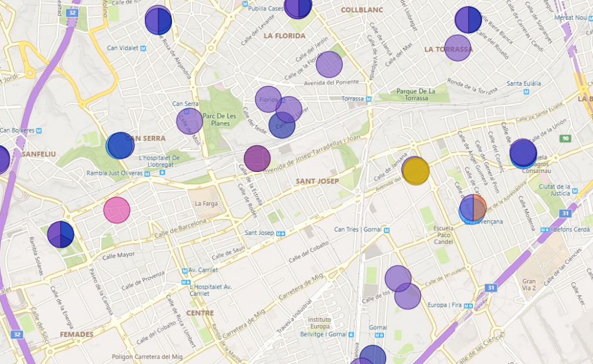This screenshot has width=593, height=364.
Task: Click the Escuela Paco Candel label
Action: click(443, 235)
